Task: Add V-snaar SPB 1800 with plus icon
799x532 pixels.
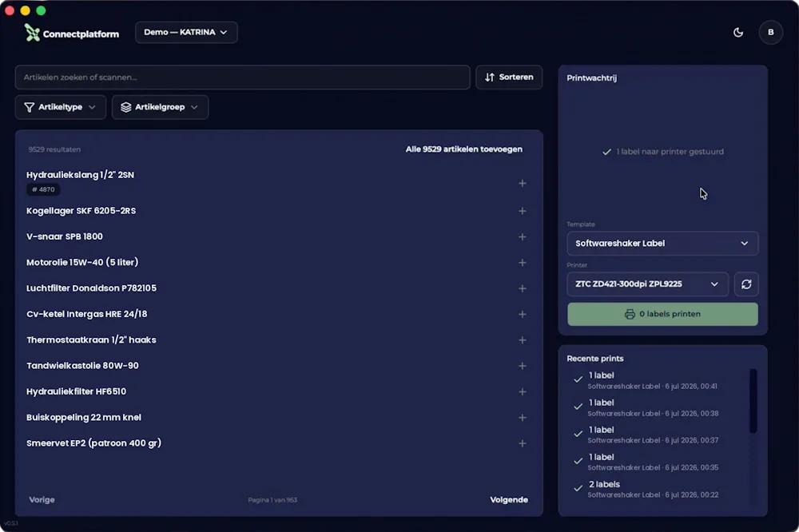Action: [523, 236]
